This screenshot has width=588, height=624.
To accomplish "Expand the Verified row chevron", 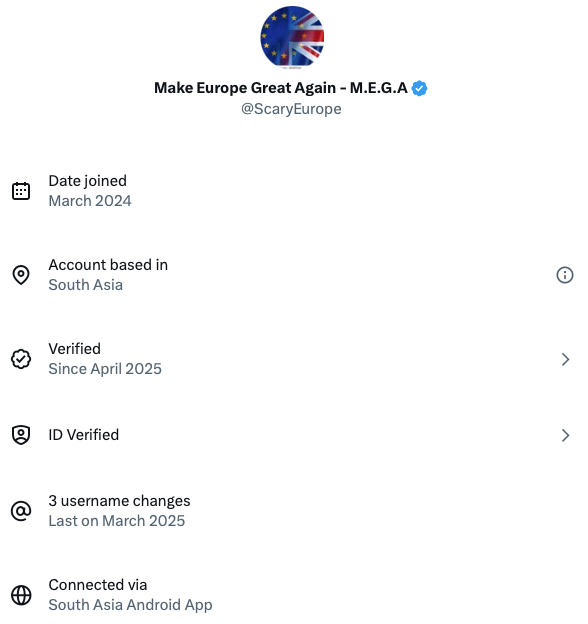I will (565, 359).
